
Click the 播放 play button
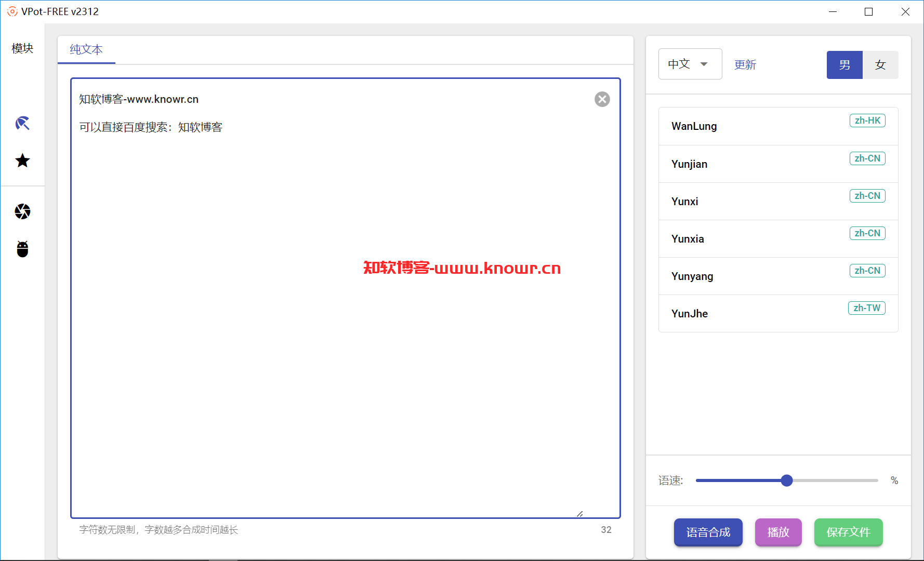pos(778,532)
